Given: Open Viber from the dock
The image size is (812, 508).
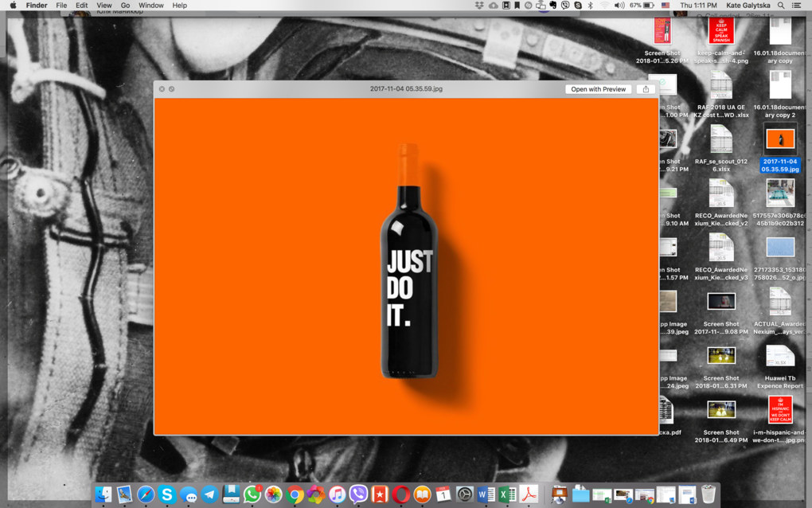Looking at the screenshot, I should tap(358, 494).
